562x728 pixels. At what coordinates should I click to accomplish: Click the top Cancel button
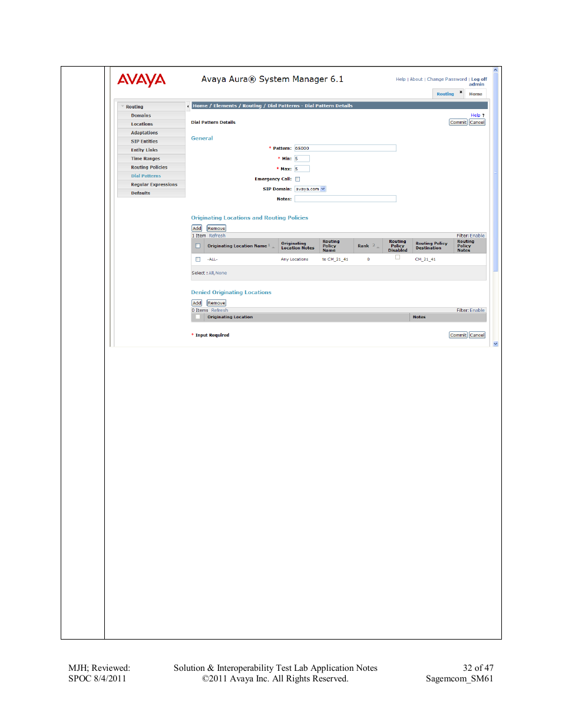click(x=477, y=123)
